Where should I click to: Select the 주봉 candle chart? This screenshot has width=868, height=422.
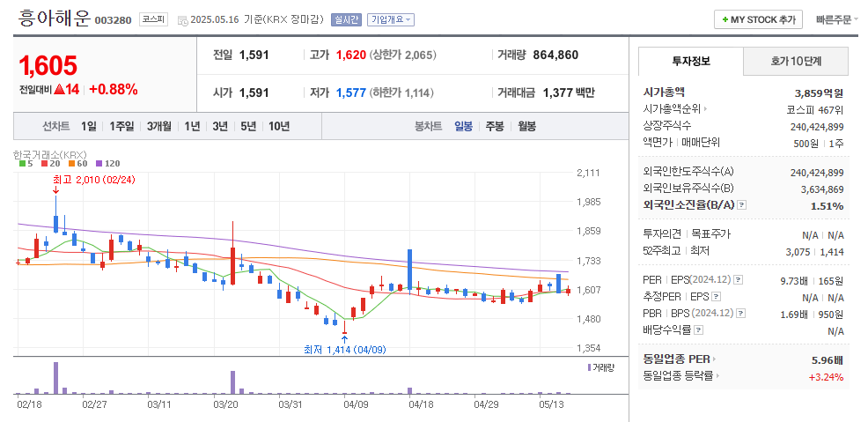click(x=495, y=126)
